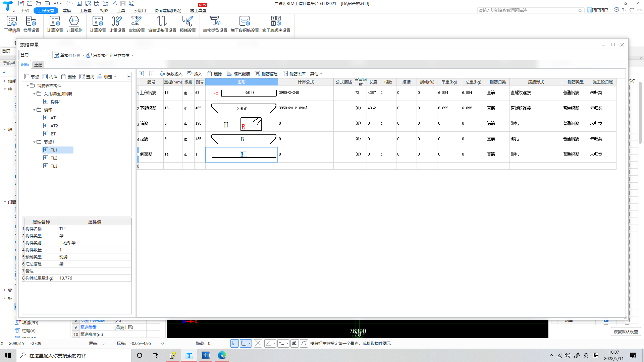644x362 pixels.
Task: Select 构件1 in the component tree
Action: (x=55, y=102)
